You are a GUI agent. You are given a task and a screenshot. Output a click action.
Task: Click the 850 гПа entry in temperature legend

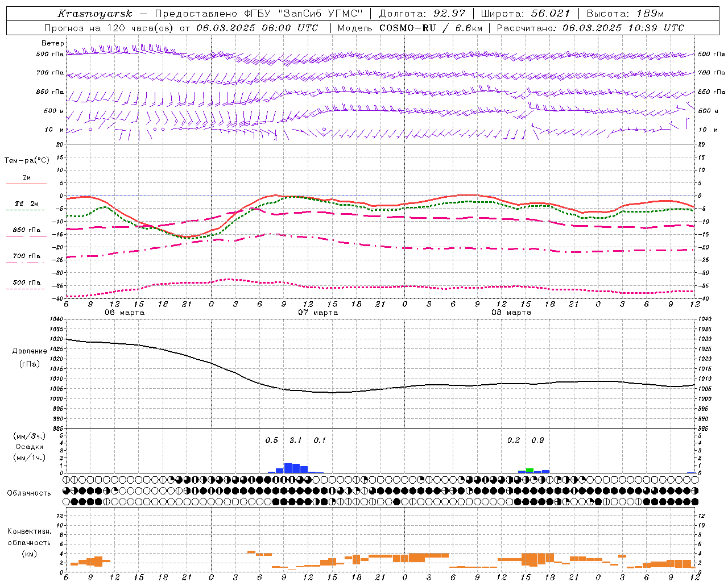tap(27, 230)
